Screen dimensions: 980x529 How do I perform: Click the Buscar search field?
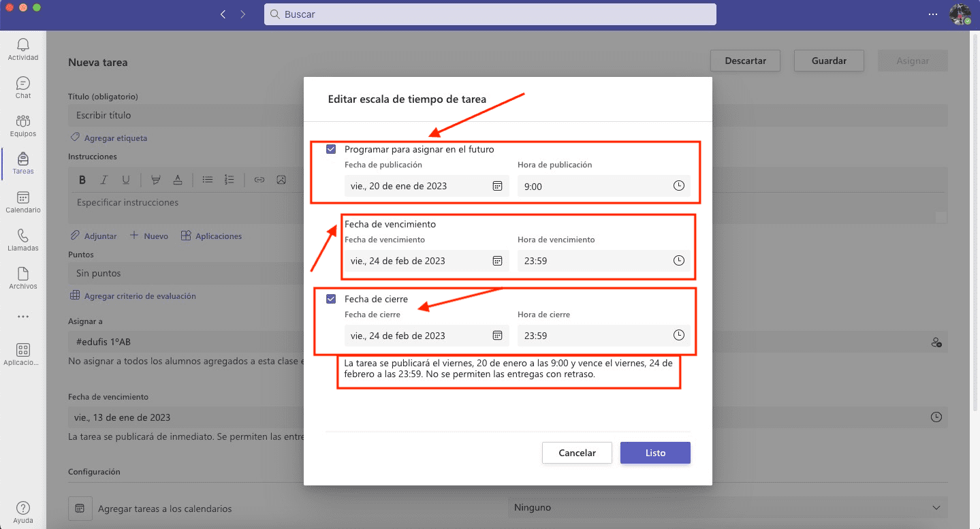(x=490, y=14)
